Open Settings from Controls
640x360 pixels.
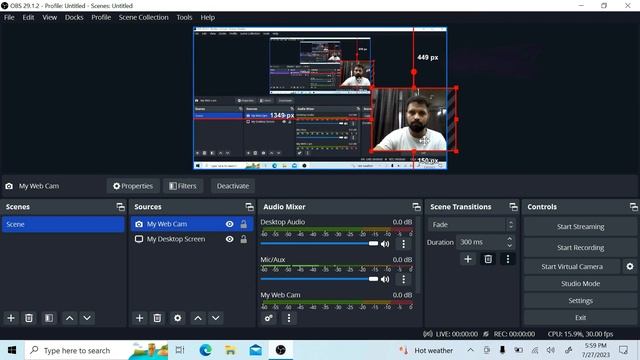point(580,300)
